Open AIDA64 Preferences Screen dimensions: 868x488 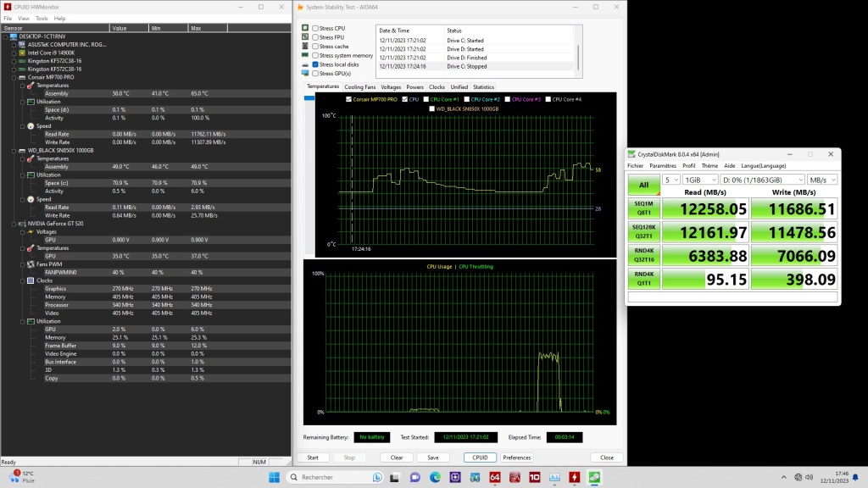(x=516, y=457)
